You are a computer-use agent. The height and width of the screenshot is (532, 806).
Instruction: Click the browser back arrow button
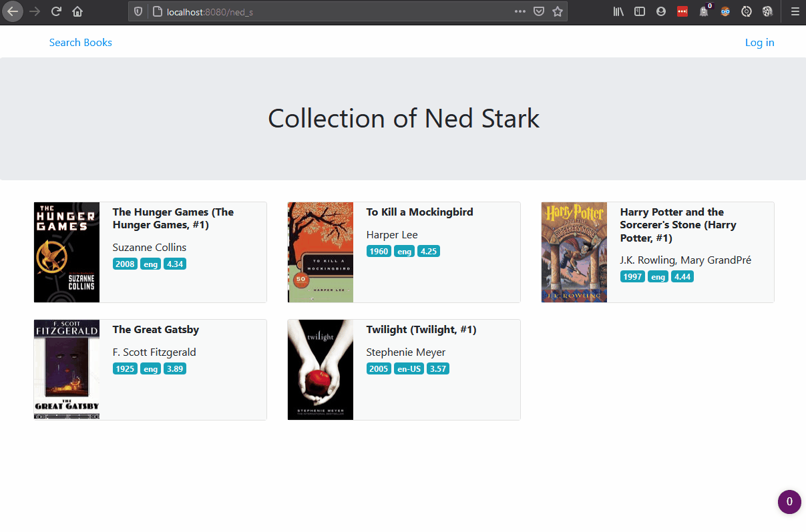[13, 11]
